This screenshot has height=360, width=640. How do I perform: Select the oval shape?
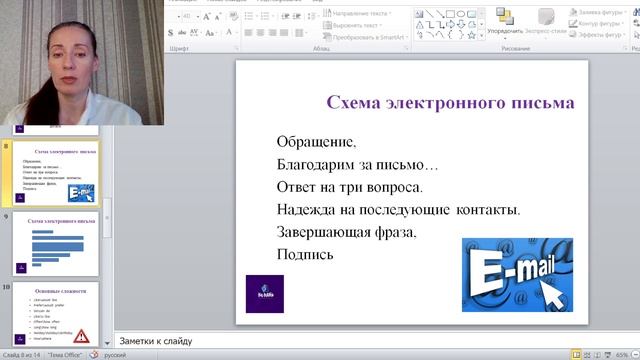[x=461, y=14]
